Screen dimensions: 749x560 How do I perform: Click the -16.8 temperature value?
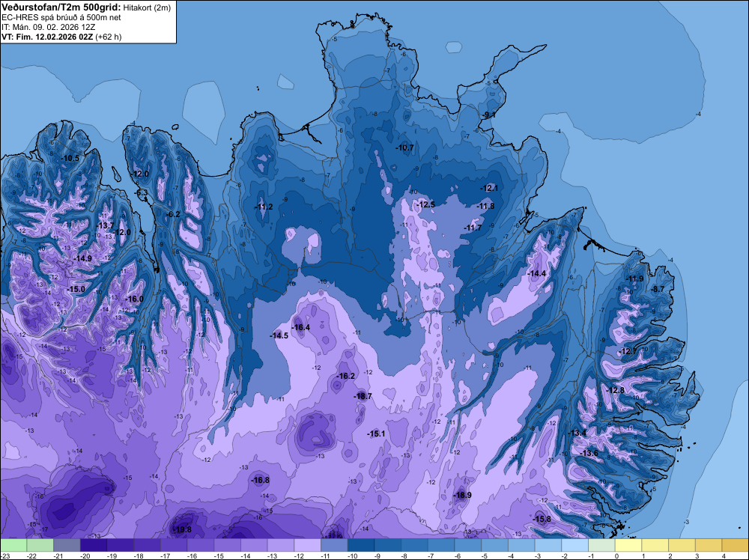261,481
